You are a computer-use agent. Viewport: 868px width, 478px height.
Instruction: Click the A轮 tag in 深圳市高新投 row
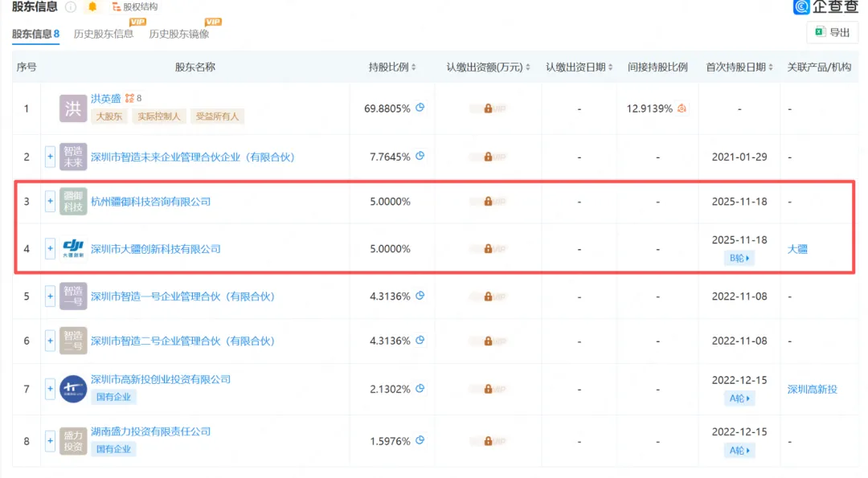pos(739,398)
